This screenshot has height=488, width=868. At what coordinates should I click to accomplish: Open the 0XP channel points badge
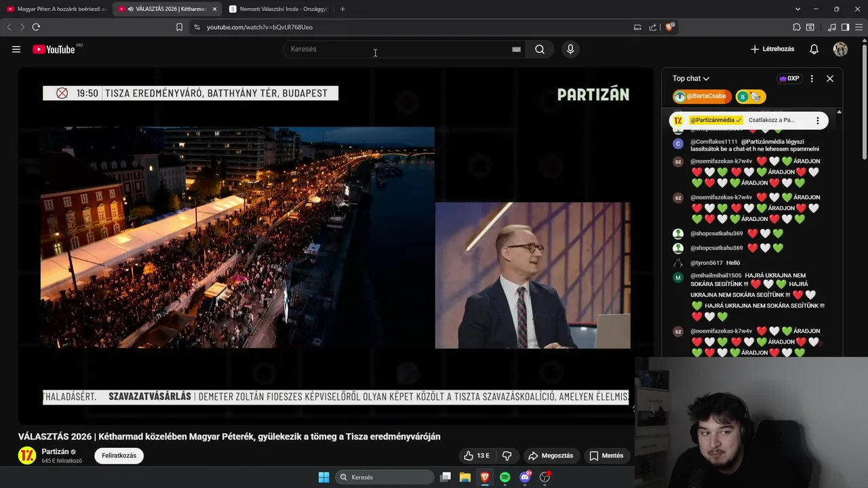[x=789, y=79]
